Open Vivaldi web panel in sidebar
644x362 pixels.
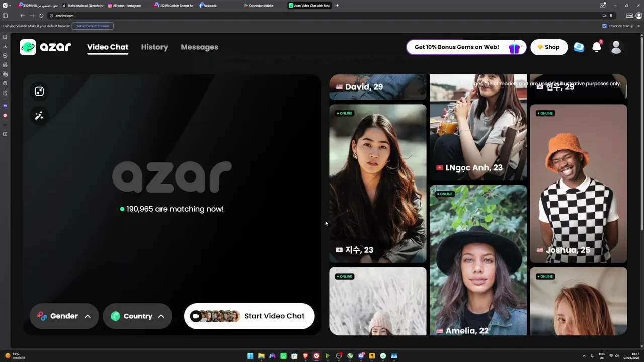[5, 115]
